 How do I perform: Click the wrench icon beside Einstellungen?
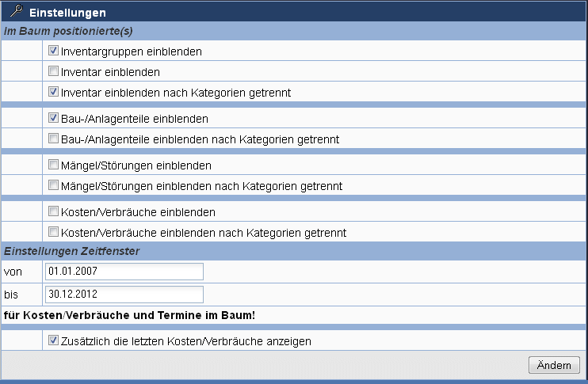tap(15, 12)
